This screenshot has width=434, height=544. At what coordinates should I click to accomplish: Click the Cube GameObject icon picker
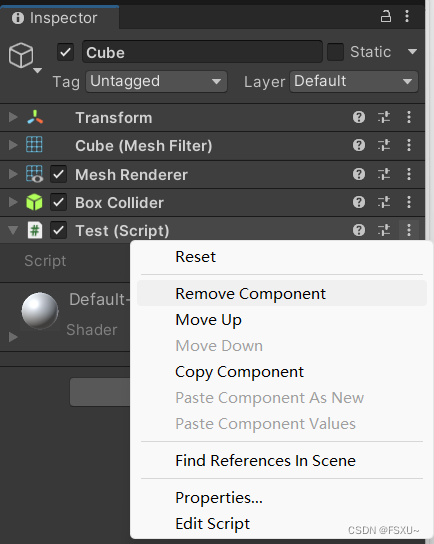point(24,57)
